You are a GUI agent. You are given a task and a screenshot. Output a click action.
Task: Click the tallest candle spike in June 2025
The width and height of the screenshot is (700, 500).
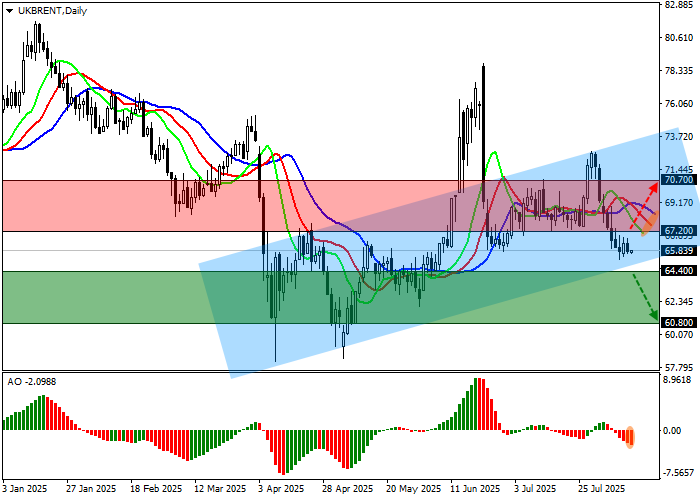pyautogui.click(x=483, y=100)
